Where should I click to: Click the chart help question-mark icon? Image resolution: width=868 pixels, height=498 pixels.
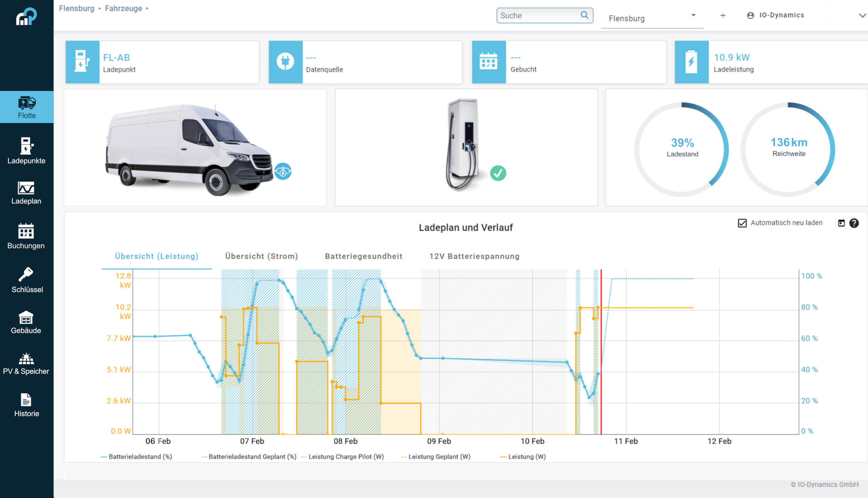click(x=854, y=223)
